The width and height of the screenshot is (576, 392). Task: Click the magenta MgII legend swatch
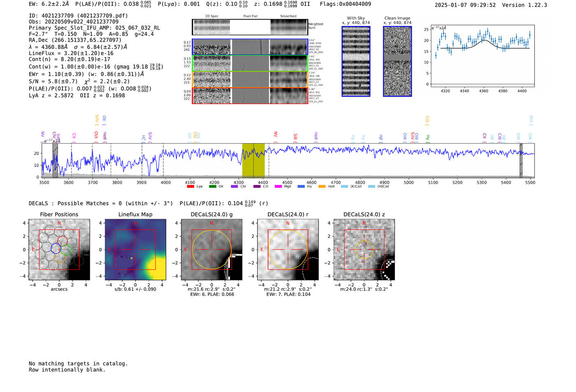pyautogui.click(x=278, y=186)
